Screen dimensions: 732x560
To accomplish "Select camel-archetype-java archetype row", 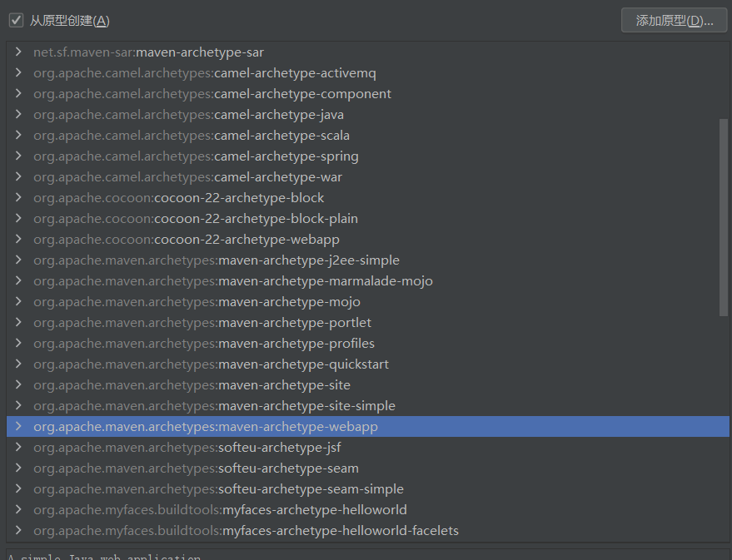I will (368, 114).
